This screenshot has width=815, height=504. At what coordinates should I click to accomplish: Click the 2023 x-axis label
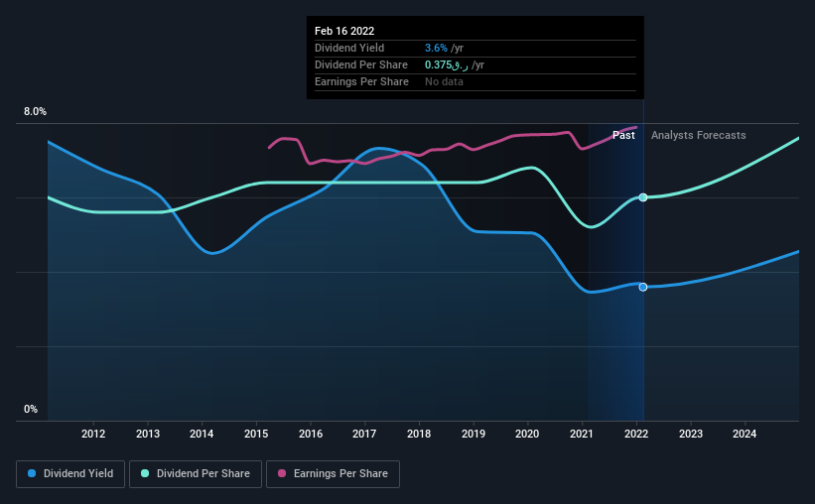click(x=690, y=434)
